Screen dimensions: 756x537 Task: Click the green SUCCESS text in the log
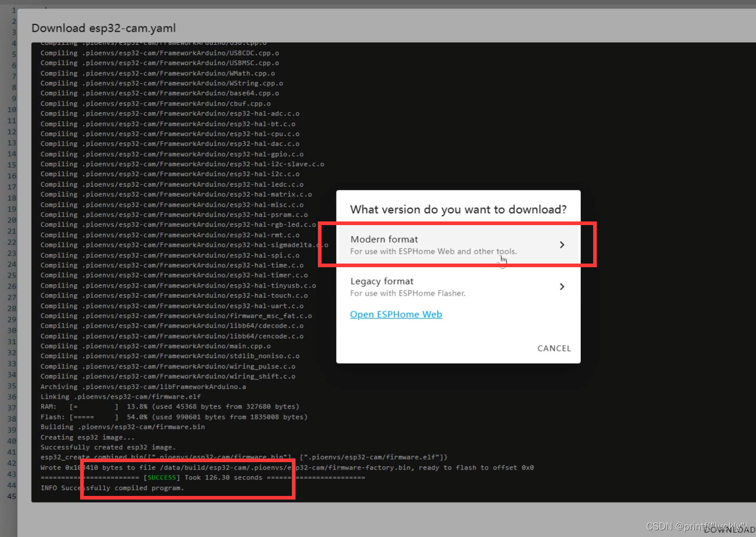(162, 478)
